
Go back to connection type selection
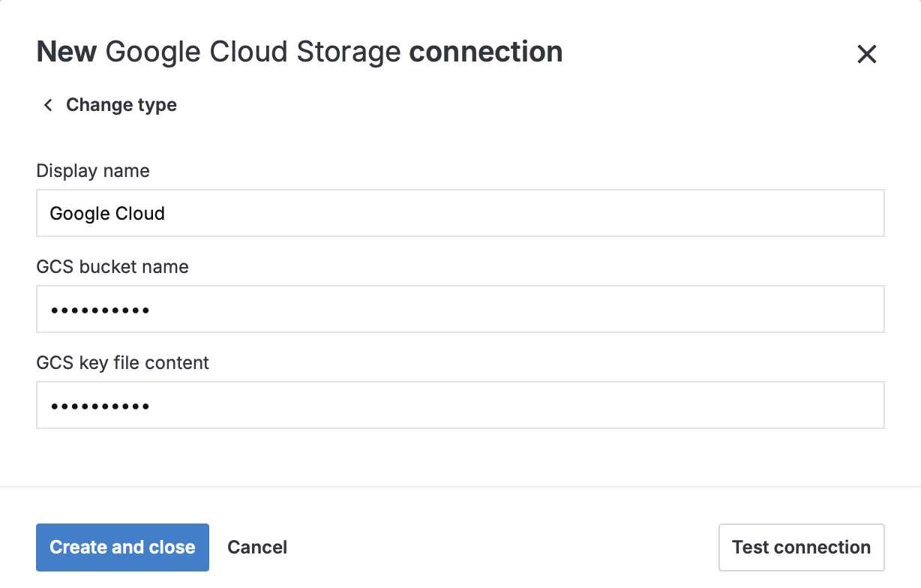pos(121,105)
